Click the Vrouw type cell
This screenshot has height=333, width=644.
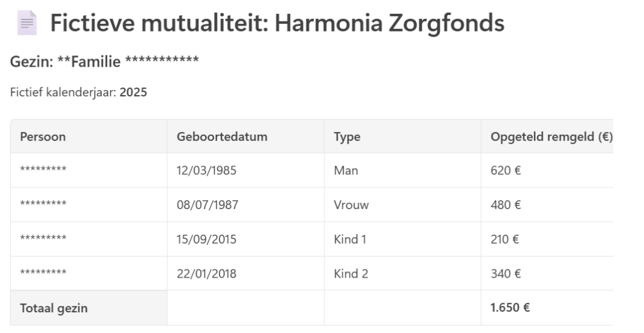tap(402, 205)
